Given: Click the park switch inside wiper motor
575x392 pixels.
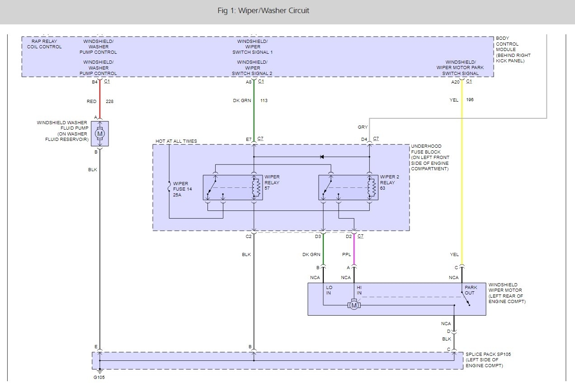Looking at the screenshot, I should [x=466, y=299].
